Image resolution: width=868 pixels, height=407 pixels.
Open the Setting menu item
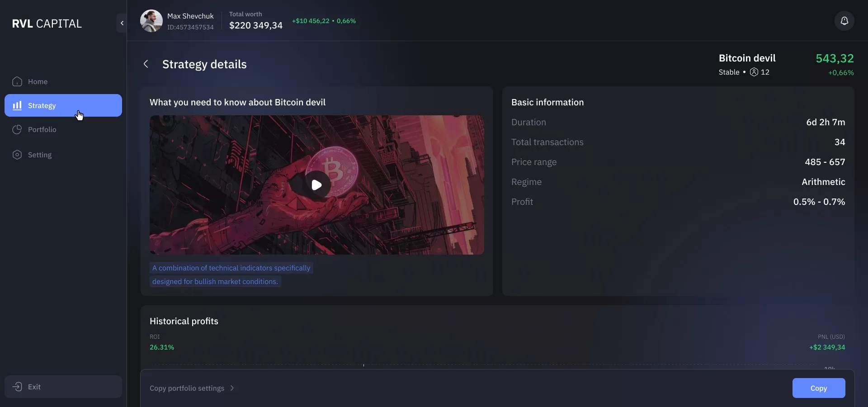click(x=40, y=155)
